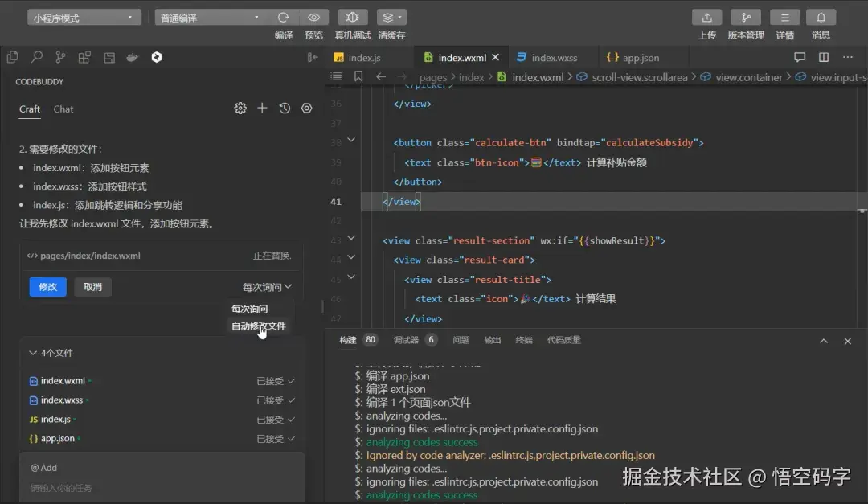
Task: Open the 问题 panel tab
Action: click(x=461, y=340)
